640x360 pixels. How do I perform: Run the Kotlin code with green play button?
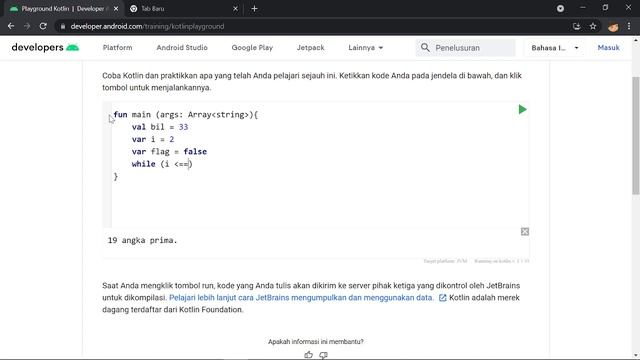click(x=522, y=109)
